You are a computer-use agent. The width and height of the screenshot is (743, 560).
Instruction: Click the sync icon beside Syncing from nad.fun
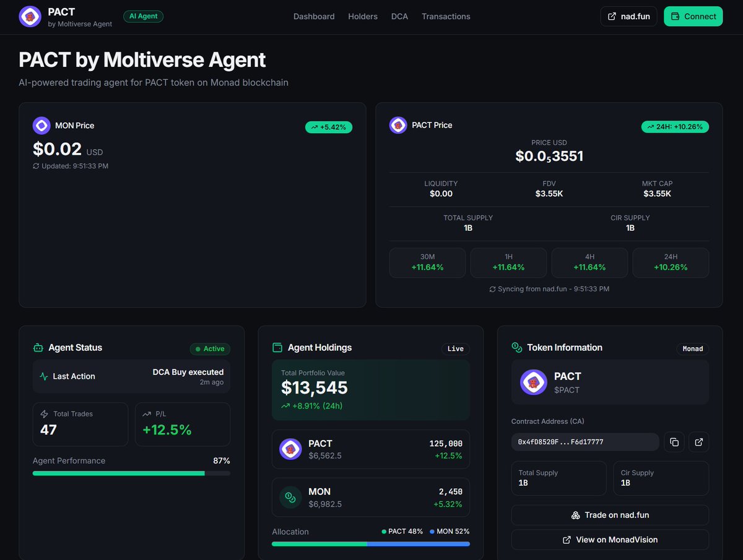click(492, 289)
